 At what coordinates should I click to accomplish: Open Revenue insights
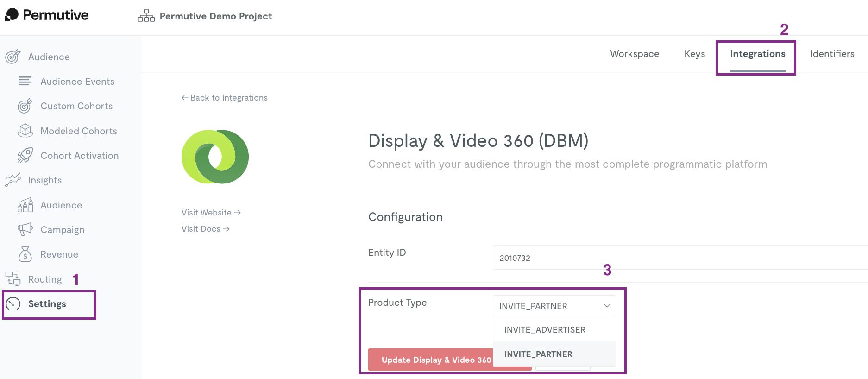59,254
